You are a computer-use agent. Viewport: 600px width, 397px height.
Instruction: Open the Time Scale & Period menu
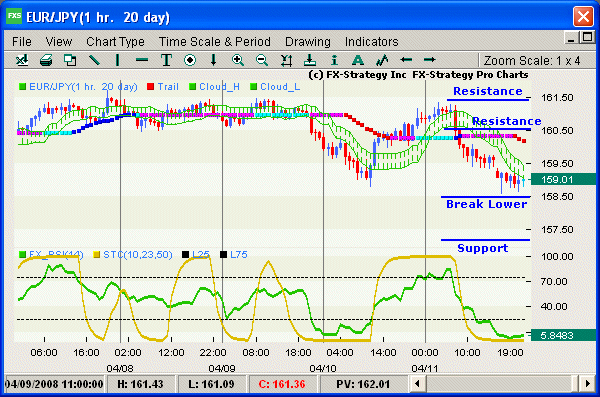click(x=215, y=41)
